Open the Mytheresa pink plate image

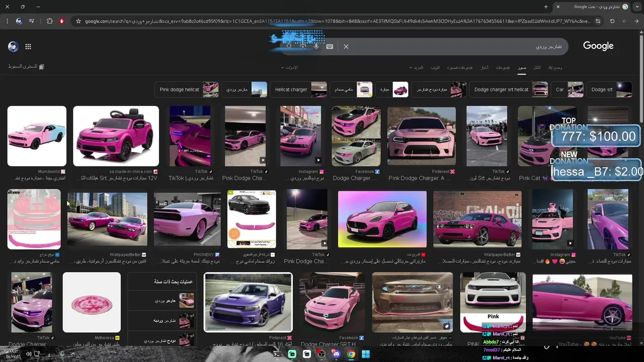tap(92, 303)
